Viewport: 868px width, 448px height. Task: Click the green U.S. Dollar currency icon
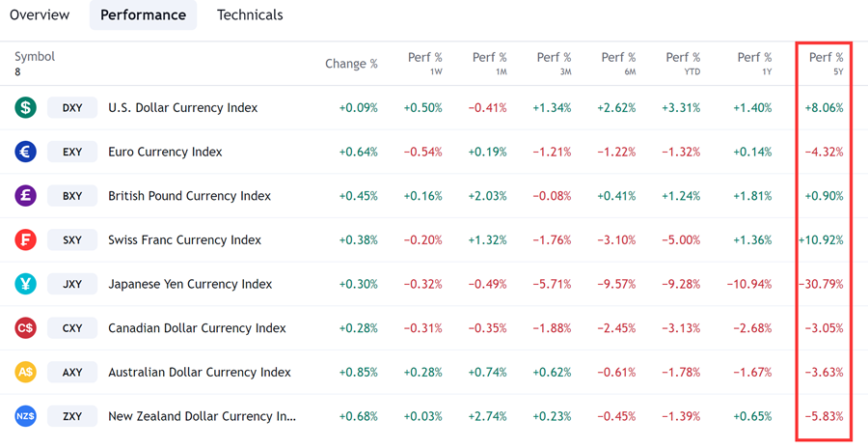click(26, 107)
